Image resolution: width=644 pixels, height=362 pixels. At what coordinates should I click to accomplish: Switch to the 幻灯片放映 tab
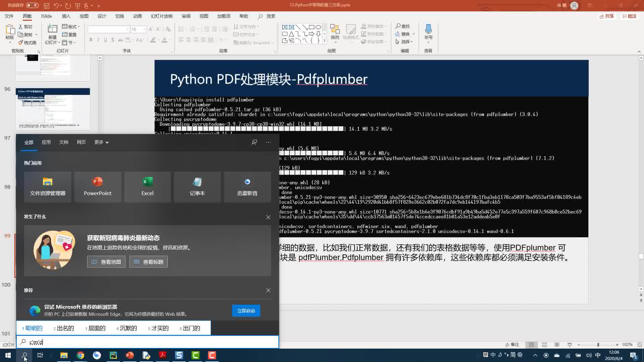click(x=162, y=16)
